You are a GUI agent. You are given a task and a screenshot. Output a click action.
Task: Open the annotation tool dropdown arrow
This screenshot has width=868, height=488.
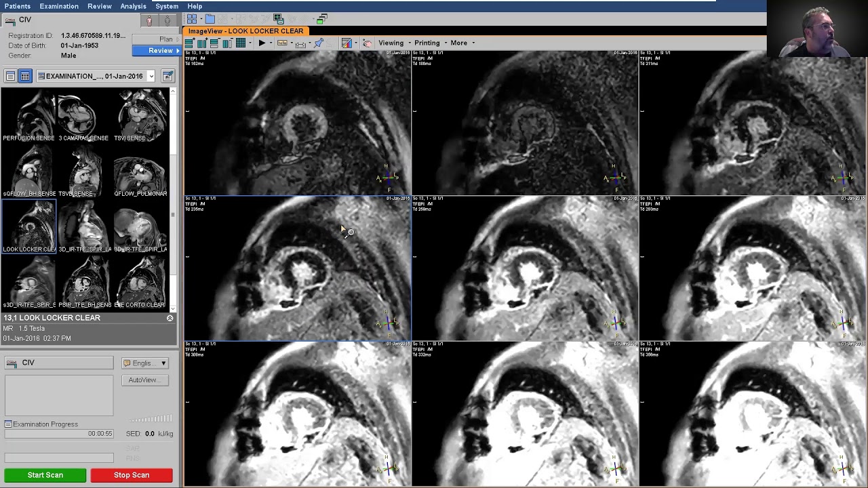point(292,43)
